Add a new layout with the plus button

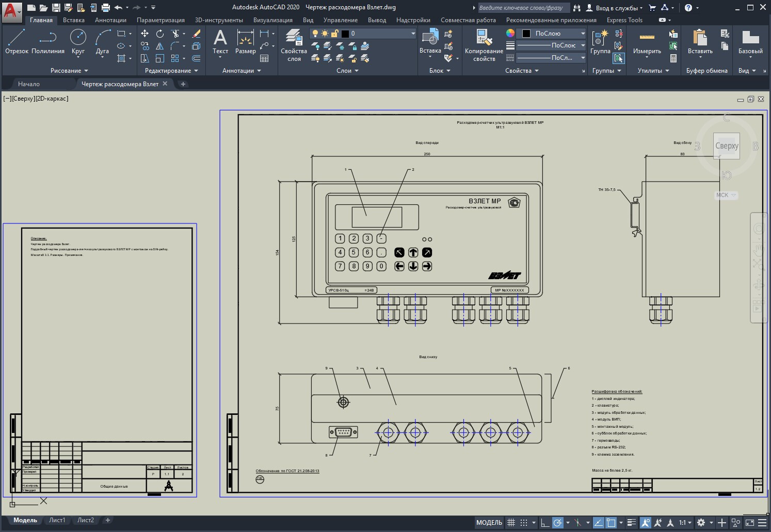(108, 520)
